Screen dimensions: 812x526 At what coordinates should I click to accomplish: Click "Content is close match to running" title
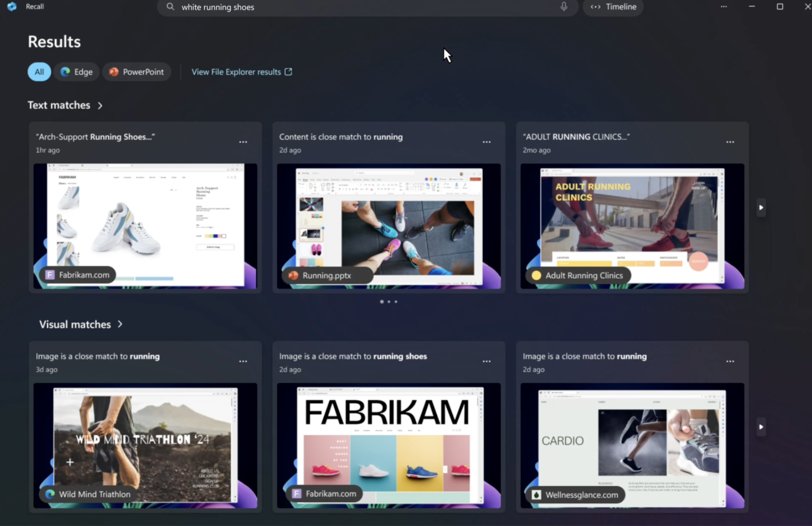point(341,137)
